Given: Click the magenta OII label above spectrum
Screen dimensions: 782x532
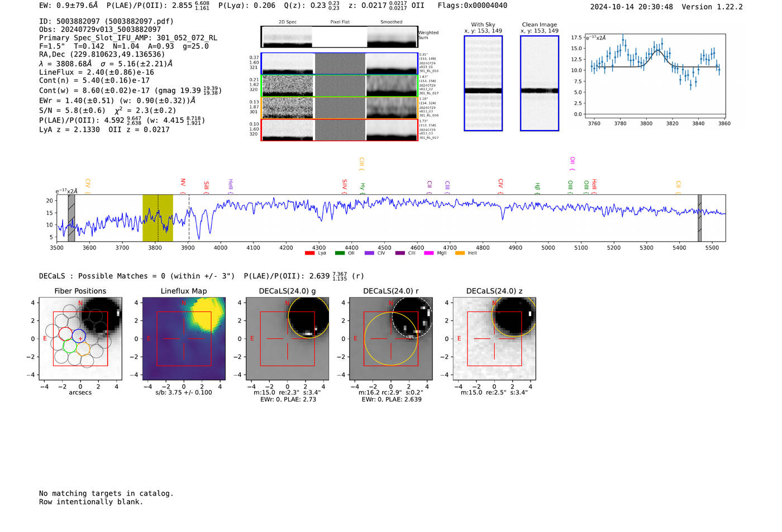Looking at the screenshot, I should [572, 164].
